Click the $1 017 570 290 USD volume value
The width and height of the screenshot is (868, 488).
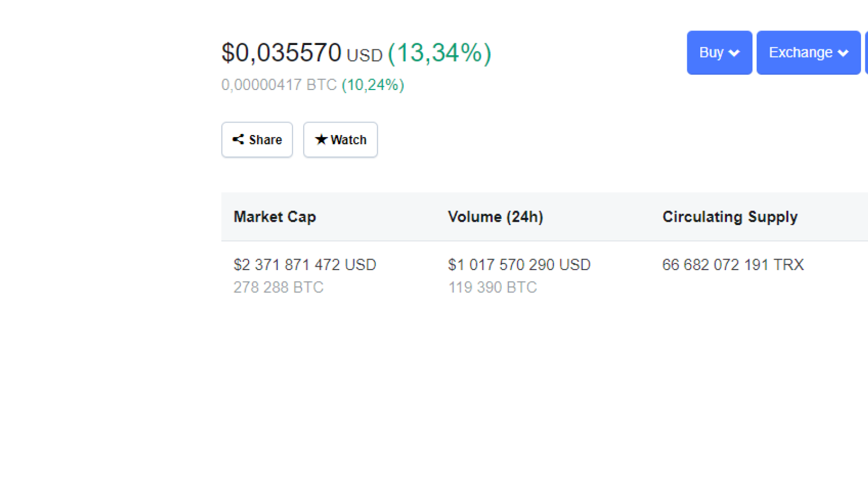(x=519, y=265)
